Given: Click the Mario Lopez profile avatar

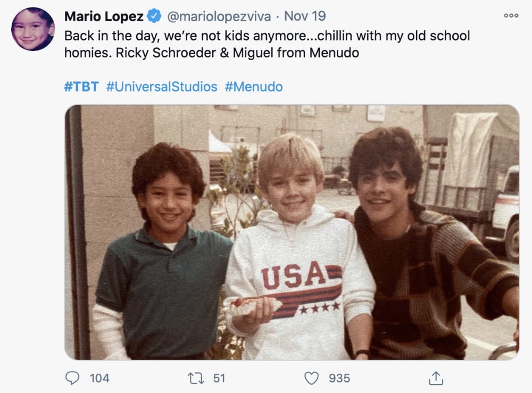Looking at the screenshot, I should pos(33,29).
